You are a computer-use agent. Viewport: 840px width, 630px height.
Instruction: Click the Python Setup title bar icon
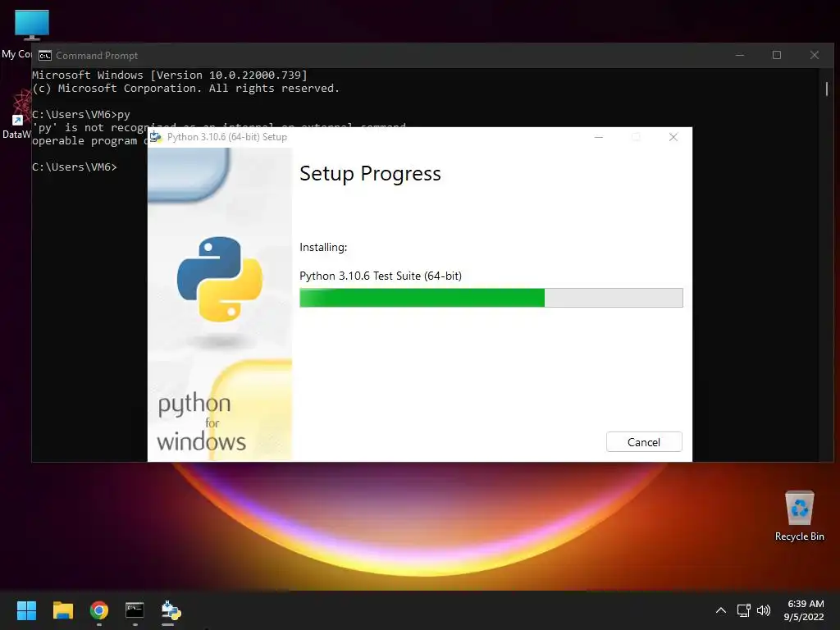(x=156, y=137)
